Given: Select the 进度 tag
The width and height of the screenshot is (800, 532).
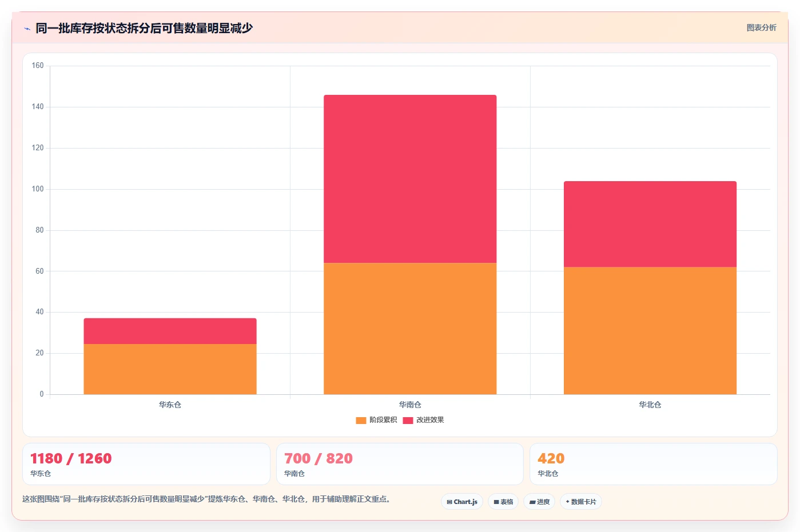Looking at the screenshot, I should 539,502.
